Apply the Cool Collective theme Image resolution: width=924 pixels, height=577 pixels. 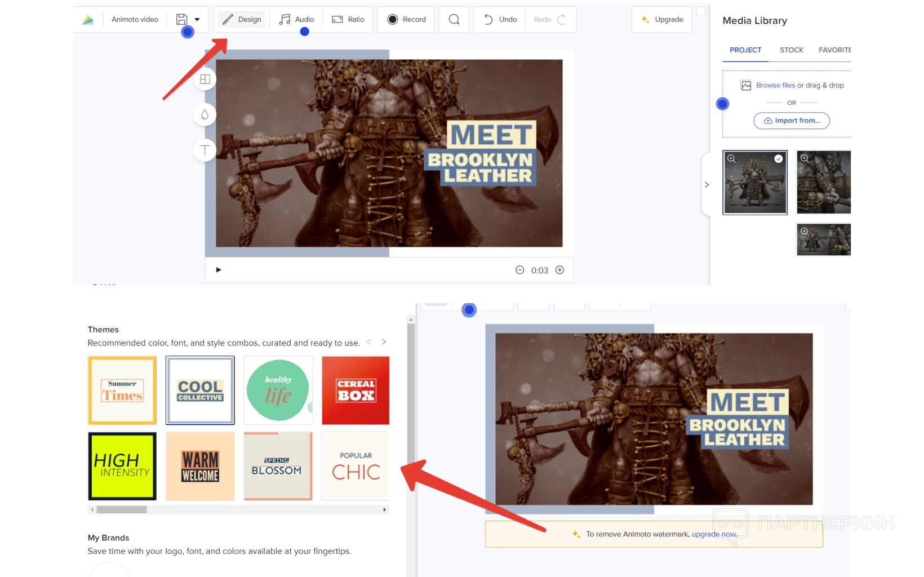click(200, 390)
